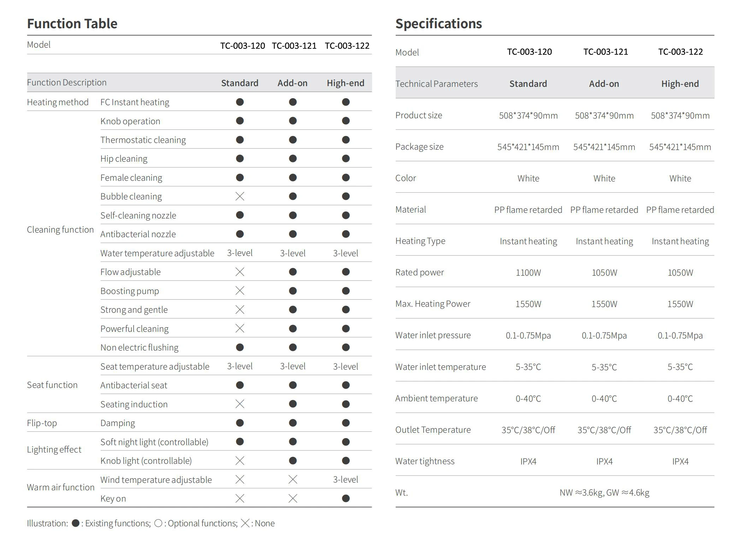
Task: Click the hollow circle for Optional functions
Action: (158, 523)
